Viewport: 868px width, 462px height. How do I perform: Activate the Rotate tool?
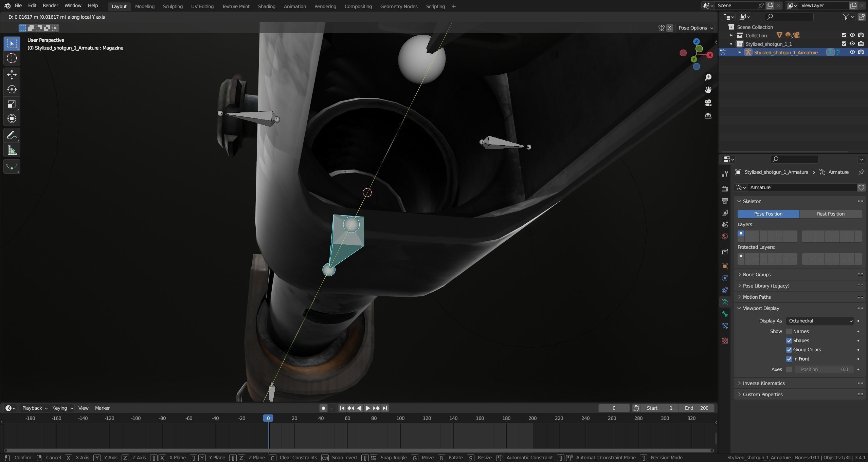(x=12, y=89)
